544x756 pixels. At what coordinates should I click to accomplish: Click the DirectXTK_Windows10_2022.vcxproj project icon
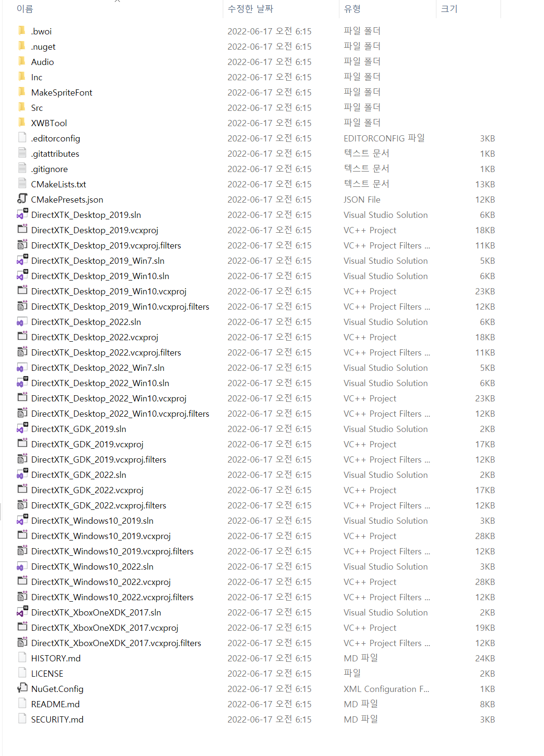point(22,582)
